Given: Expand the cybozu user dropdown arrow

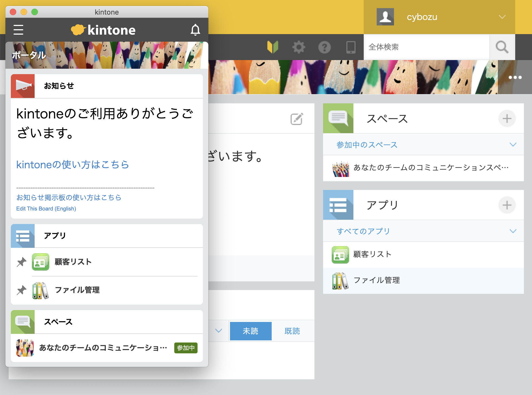Looking at the screenshot, I should (502, 17).
